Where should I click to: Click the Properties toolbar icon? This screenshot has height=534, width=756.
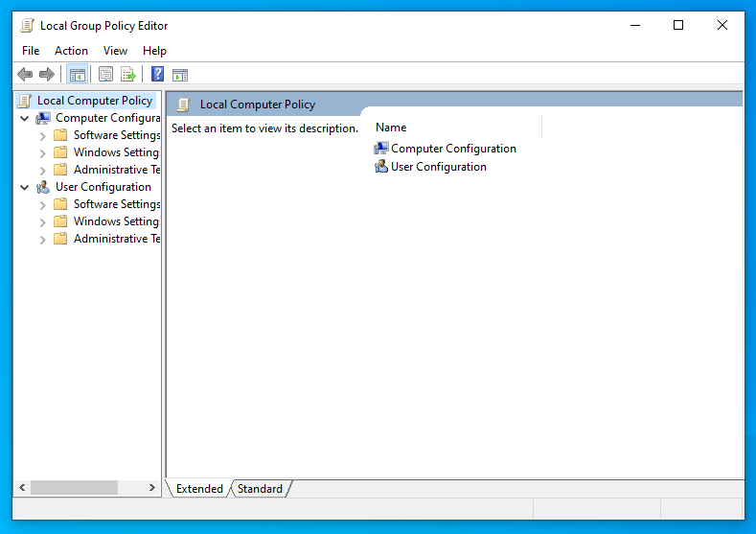pos(105,74)
